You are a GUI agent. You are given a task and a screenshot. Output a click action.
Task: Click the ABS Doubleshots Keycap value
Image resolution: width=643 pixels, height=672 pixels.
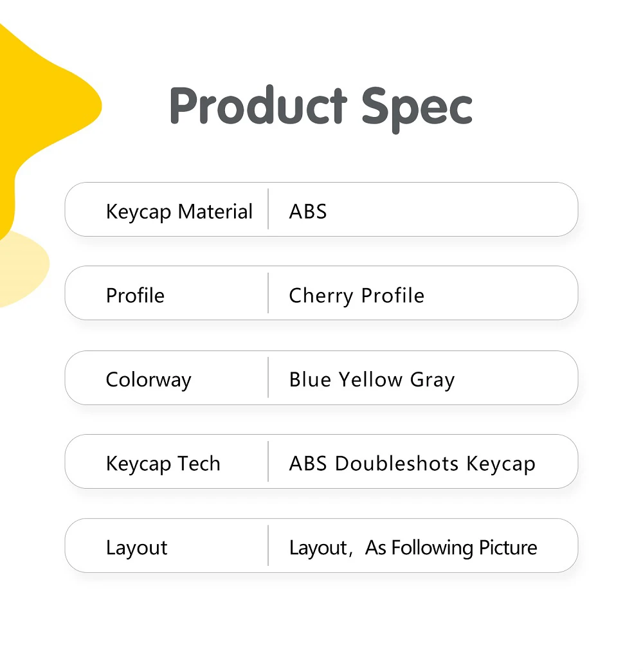pos(412,464)
